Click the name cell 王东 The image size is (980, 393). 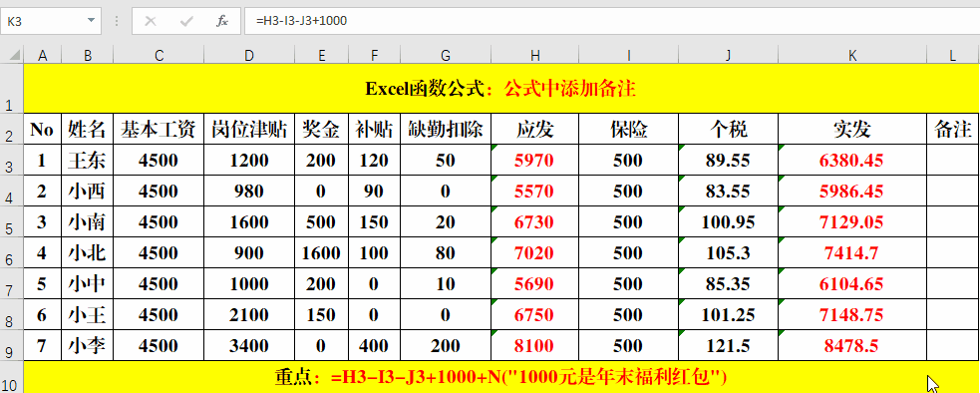[88, 160]
